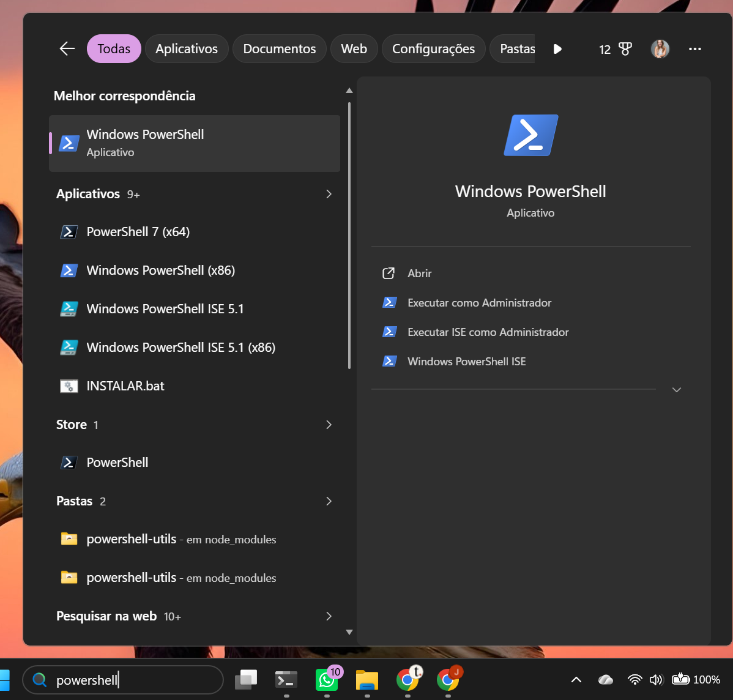Show more filter tabs with play arrow
Image resolution: width=733 pixels, height=700 pixels.
pyautogui.click(x=557, y=49)
